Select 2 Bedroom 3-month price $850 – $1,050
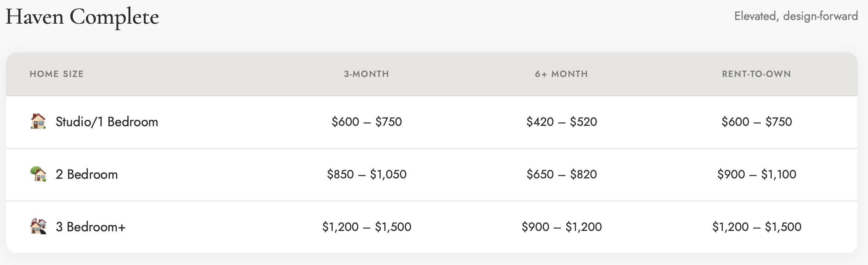 367,174
